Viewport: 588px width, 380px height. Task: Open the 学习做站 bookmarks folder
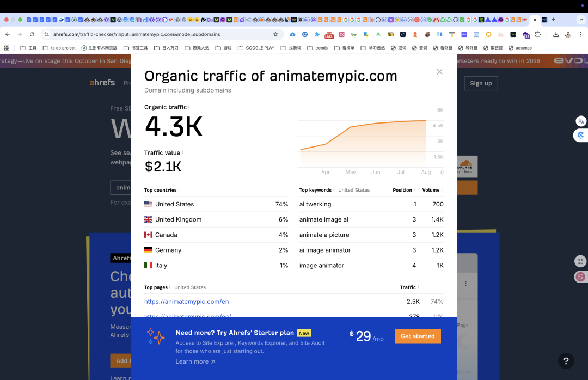(x=373, y=48)
